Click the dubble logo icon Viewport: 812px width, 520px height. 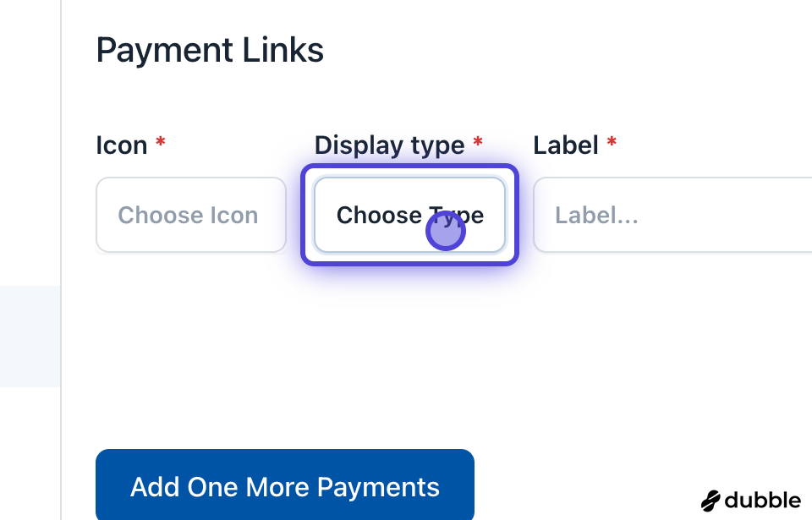pos(710,501)
